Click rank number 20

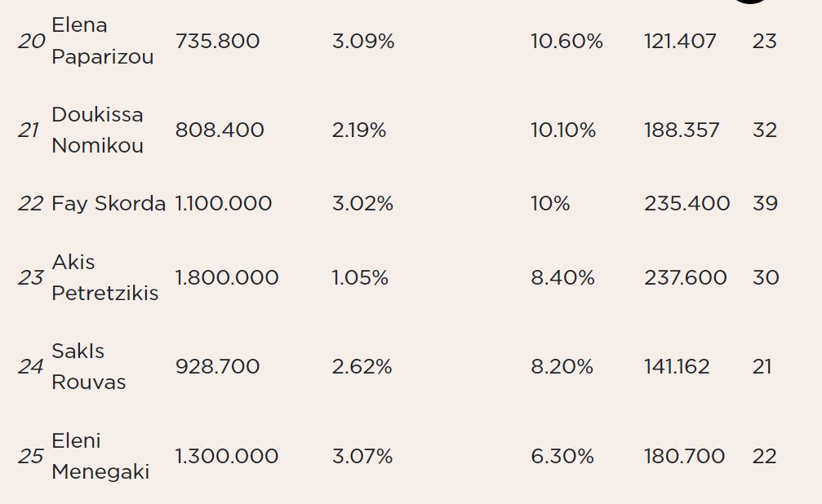point(32,42)
